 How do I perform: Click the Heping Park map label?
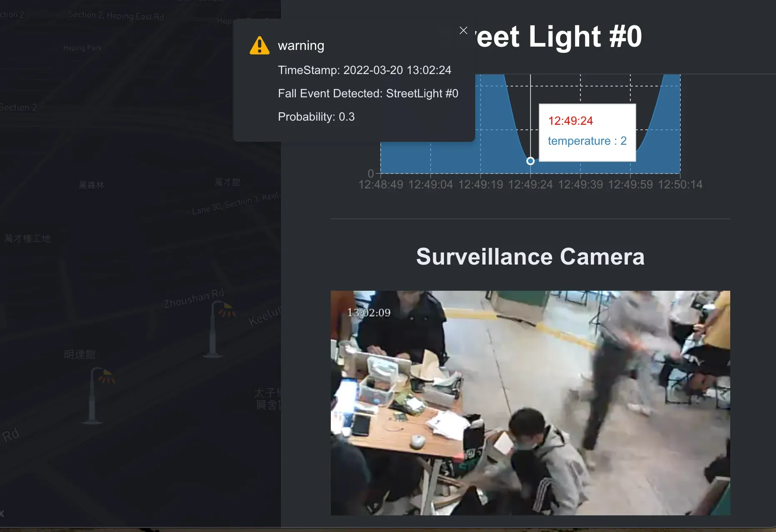(x=82, y=48)
